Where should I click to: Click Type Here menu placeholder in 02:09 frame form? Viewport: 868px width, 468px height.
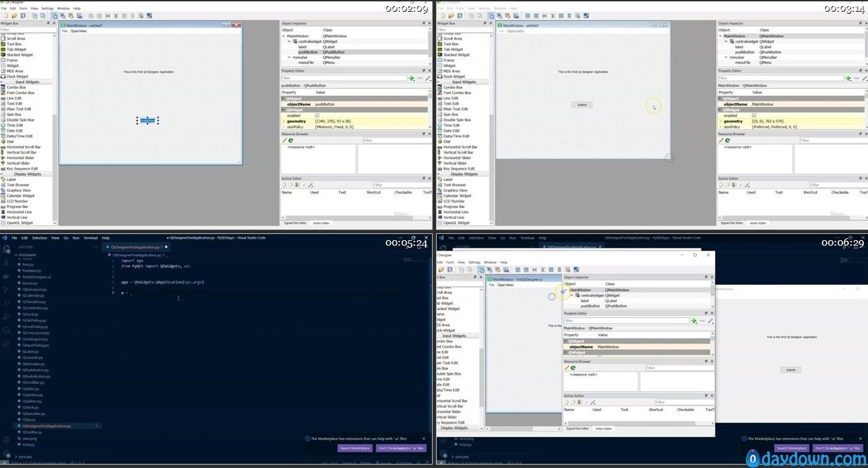click(x=79, y=31)
